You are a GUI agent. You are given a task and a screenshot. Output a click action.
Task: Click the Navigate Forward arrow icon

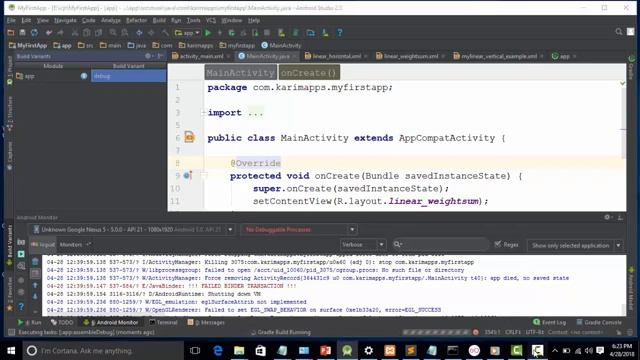click(151, 33)
